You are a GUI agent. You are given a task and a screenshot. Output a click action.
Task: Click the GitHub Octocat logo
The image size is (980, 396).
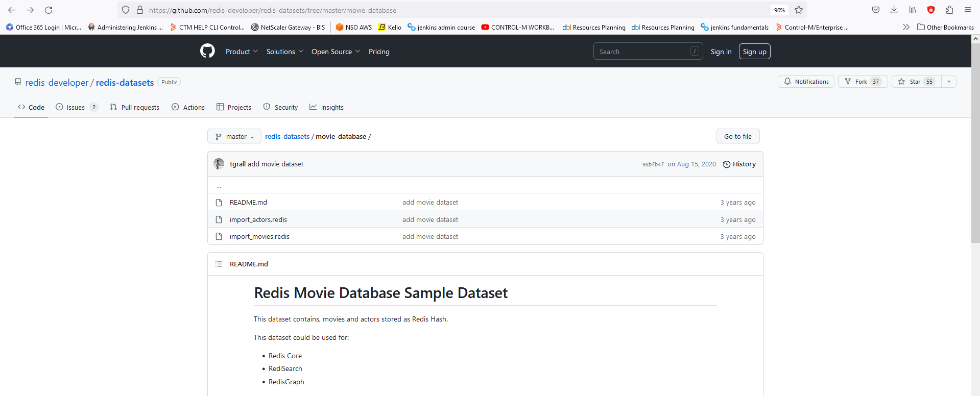point(207,51)
